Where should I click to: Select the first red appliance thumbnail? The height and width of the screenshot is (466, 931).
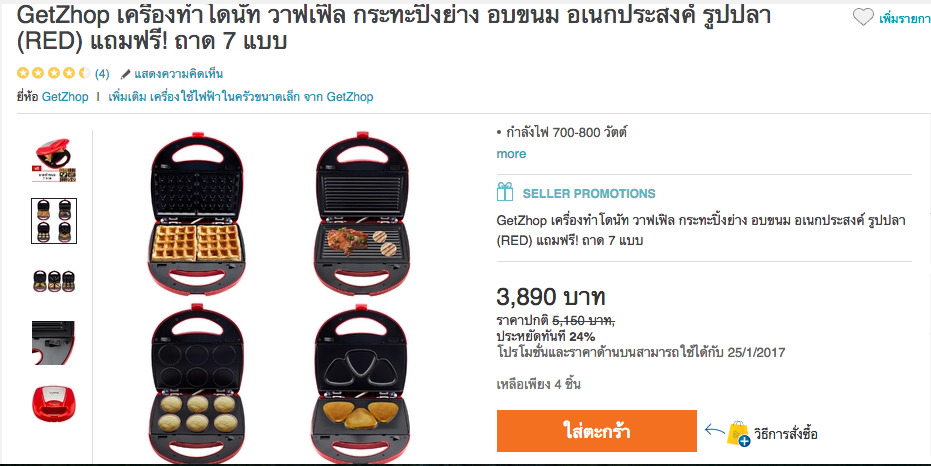pyautogui.click(x=54, y=160)
